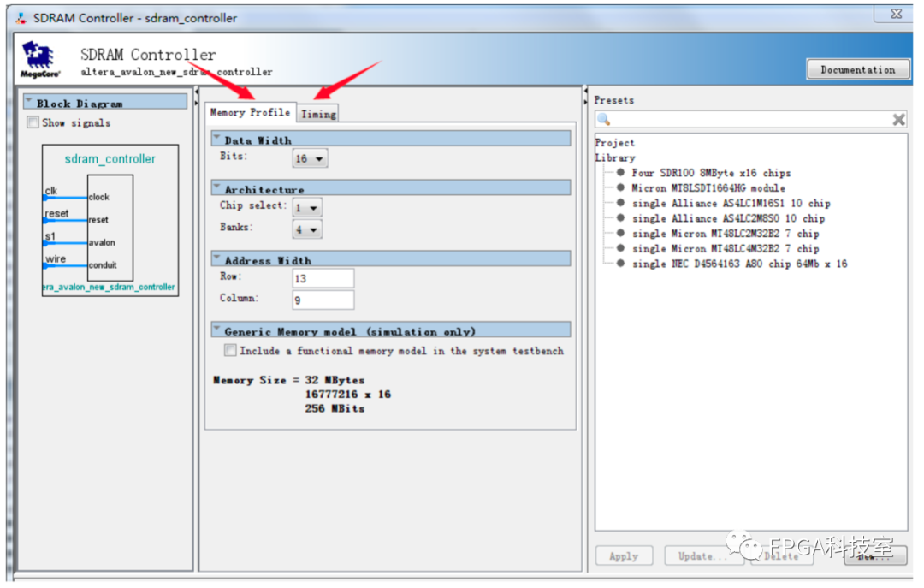The width and height of the screenshot is (924, 588).
Task: Open the Documentation button
Action: [x=858, y=69]
